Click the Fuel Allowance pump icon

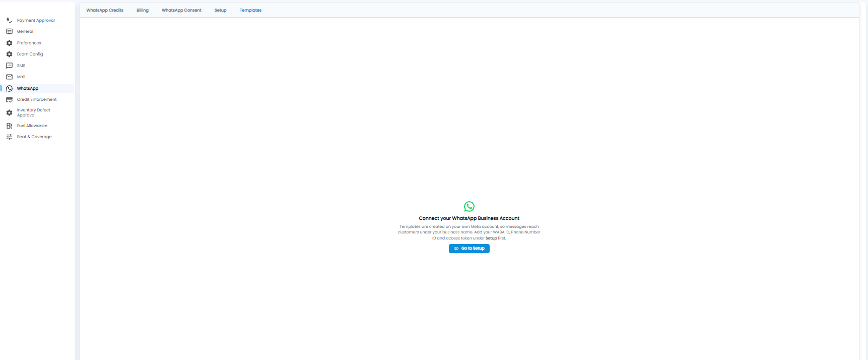pos(9,126)
